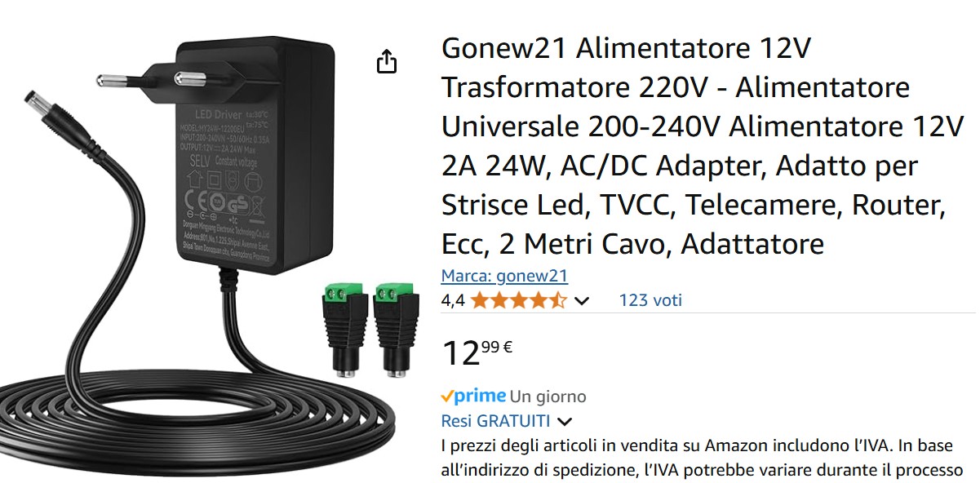Click the black power adapter body image
Image resolution: width=980 pixels, height=483 pixels.
pos(255,155)
